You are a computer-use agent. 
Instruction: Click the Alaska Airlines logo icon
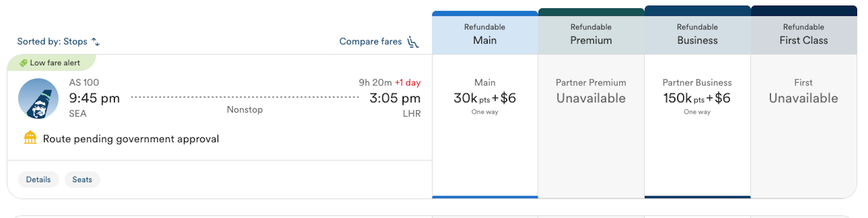pos(38,98)
